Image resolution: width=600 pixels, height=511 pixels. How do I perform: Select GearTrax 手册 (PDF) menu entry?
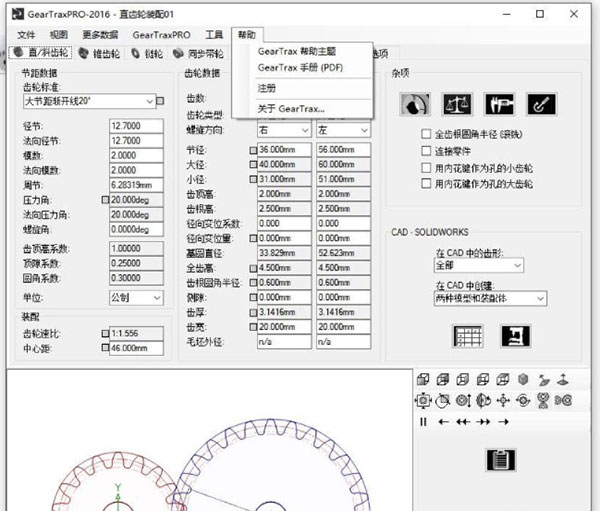point(297,67)
